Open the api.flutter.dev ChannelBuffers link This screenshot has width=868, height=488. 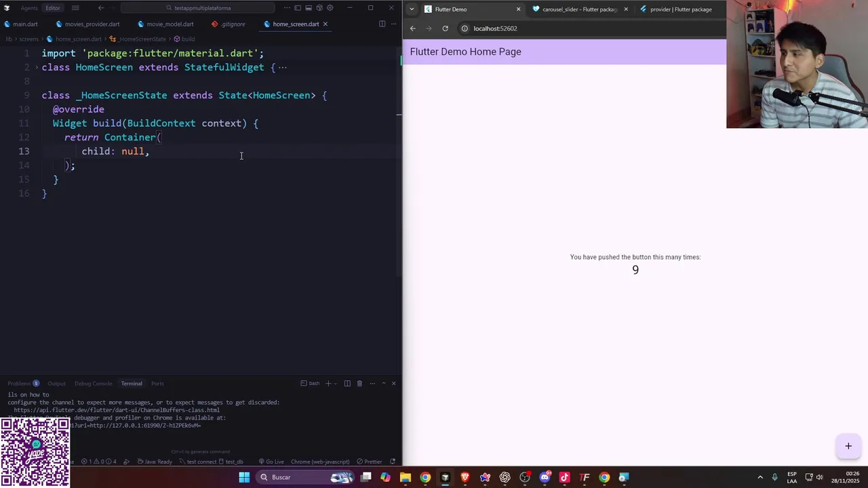click(117, 410)
